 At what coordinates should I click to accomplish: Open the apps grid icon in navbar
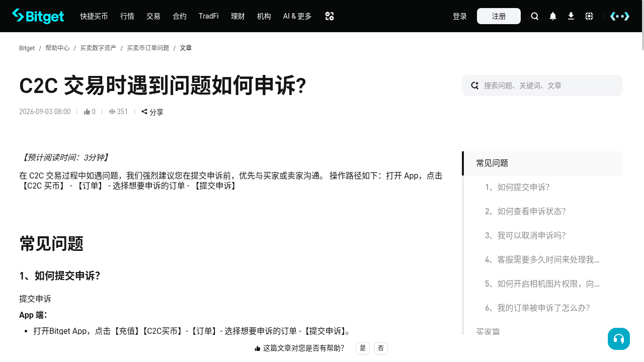[x=330, y=16]
